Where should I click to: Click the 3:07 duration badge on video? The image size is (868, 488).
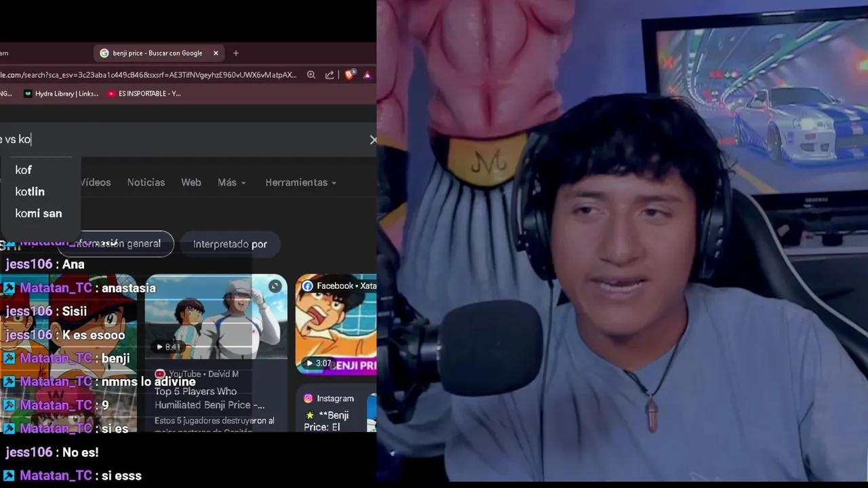pos(319,363)
